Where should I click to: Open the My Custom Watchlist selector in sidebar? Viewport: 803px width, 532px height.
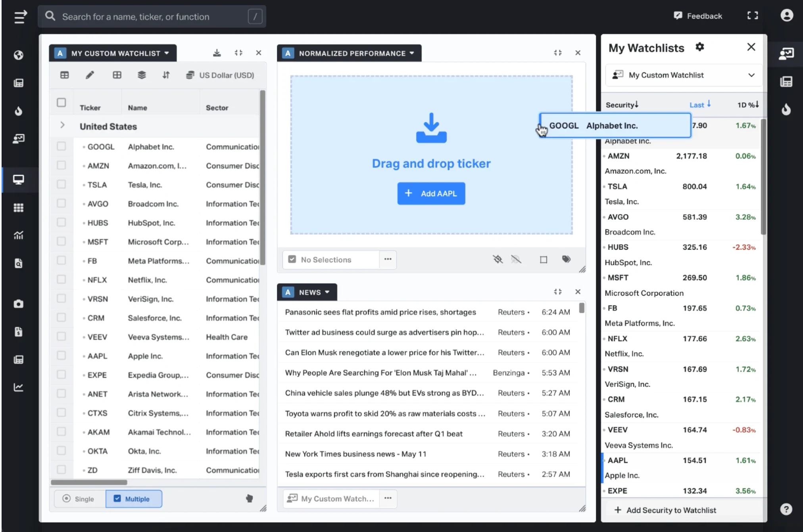click(x=684, y=75)
